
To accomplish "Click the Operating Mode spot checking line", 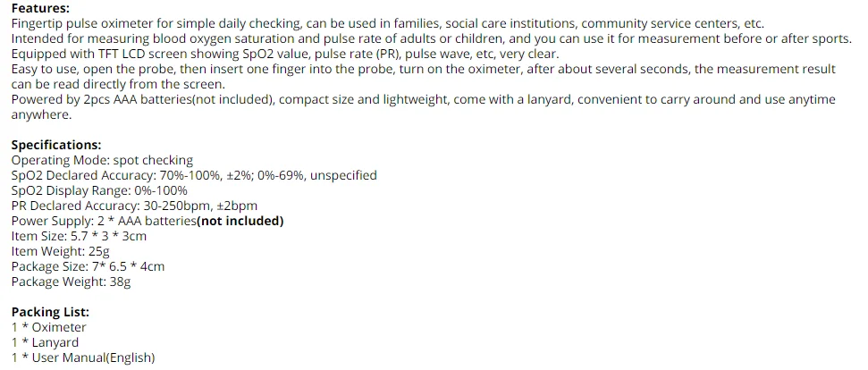I will coord(102,160).
